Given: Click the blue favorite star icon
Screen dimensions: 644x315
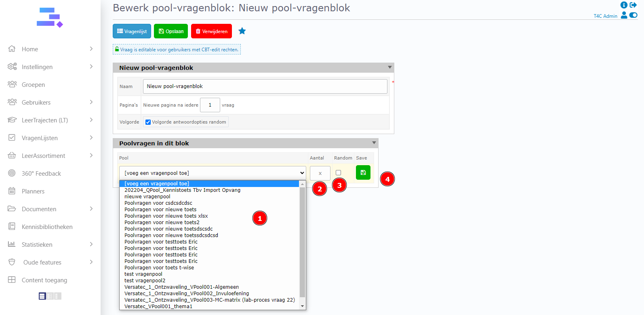Looking at the screenshot, I should tap(242, 31).
